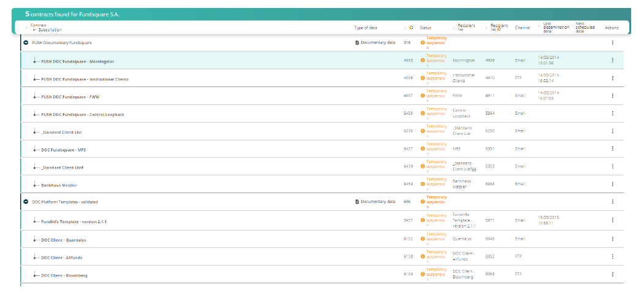Open actions menu for Institutional Clients row
Image resolution: width=644 pixels, height=298 pixels.
click(612, 78)
